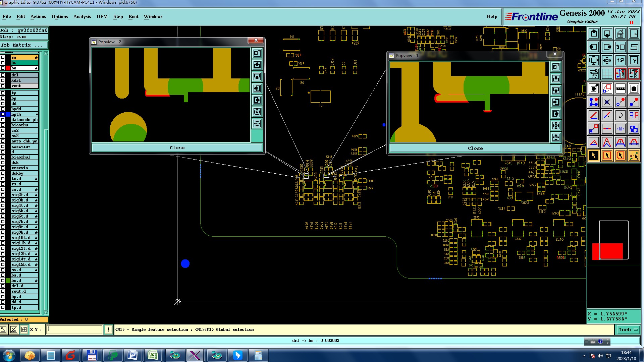Screen dimensions: 644x362
Task: Open the Inch units dropdown
Action: pyautogui.click(x=628, y=330)
